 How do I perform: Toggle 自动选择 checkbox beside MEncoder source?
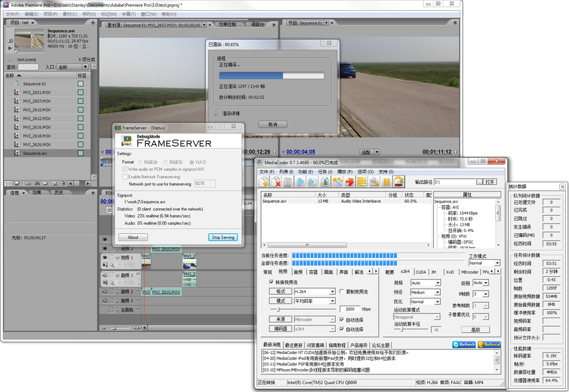tap(341, 320)
